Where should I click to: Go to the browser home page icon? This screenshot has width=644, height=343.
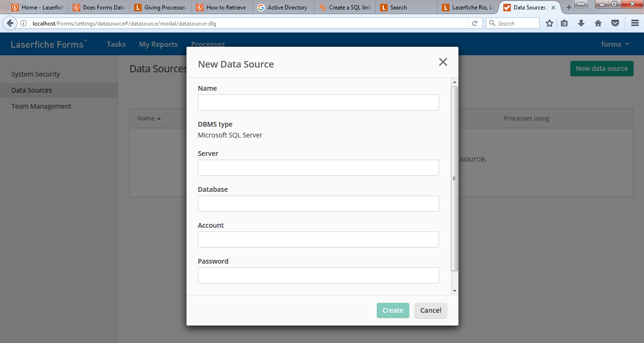(x=598, y=23)
